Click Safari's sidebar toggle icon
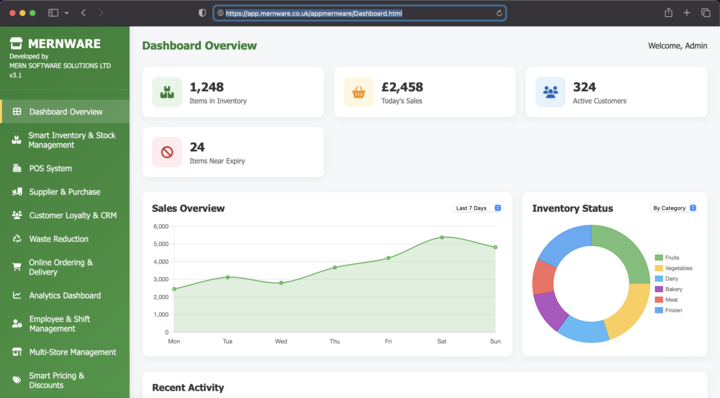720x398 pixels. (x=53, y=13)
